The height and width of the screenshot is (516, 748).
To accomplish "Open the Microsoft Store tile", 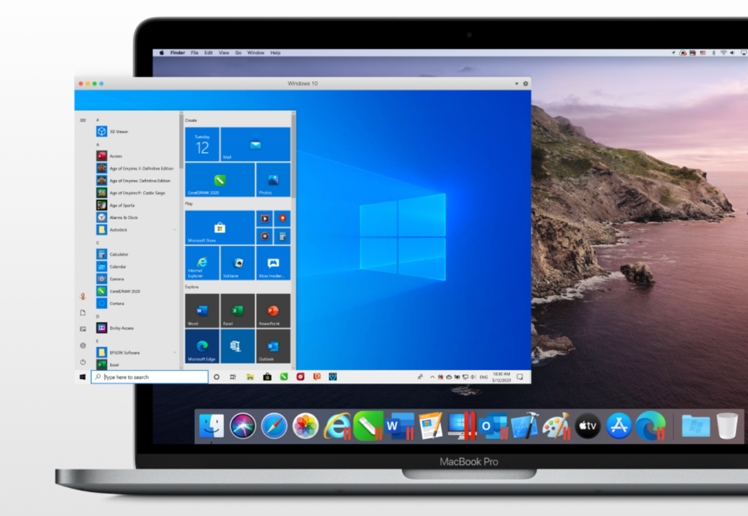I will point(219,227).
